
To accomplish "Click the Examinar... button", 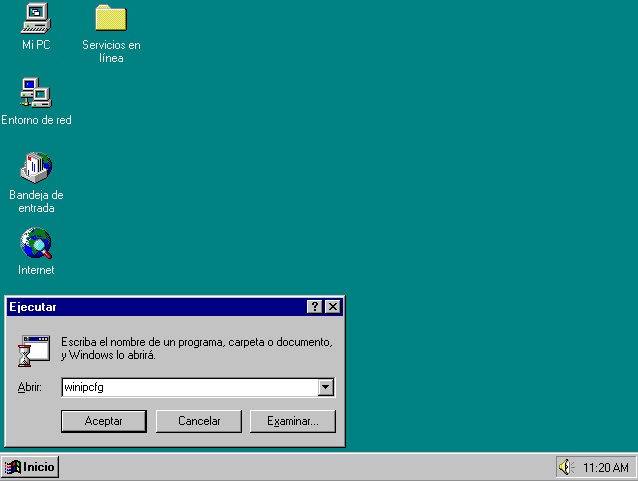I will point(293,421).
